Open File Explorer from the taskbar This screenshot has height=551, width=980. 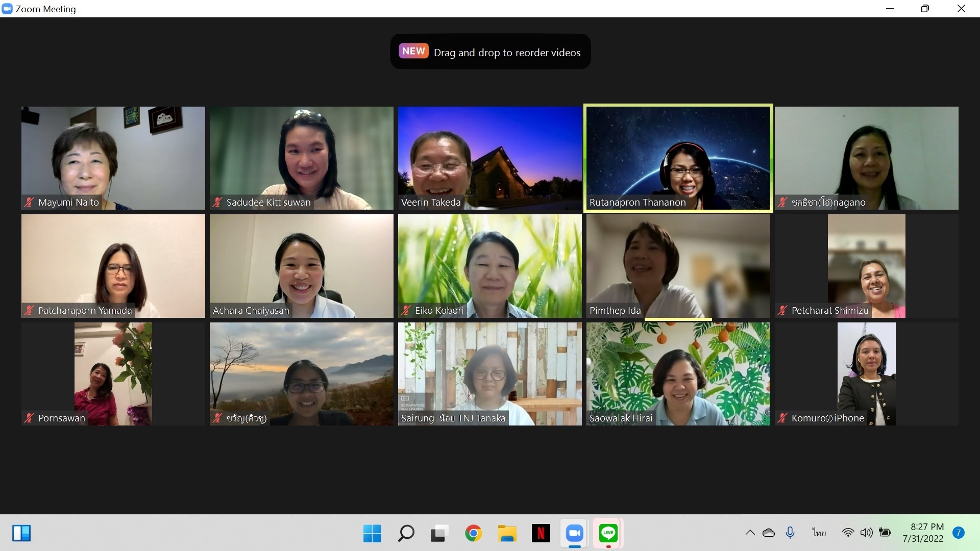[507, 534]
